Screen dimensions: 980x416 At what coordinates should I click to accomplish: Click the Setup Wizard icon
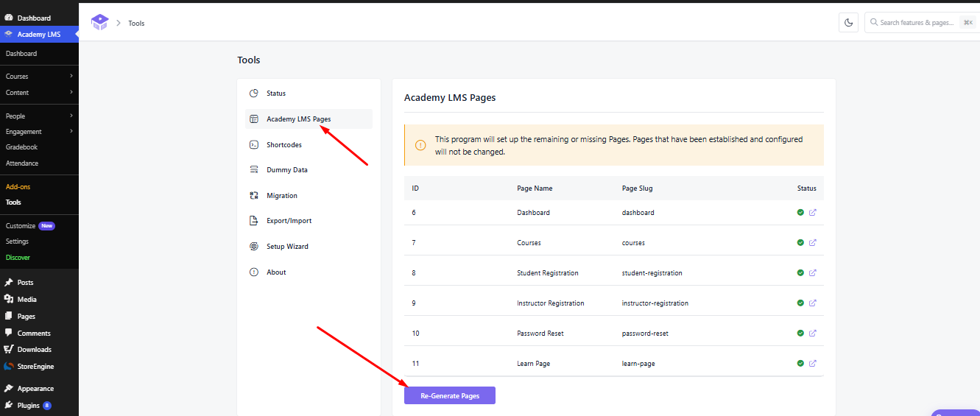pyautogui.click(x=254, y=247)
